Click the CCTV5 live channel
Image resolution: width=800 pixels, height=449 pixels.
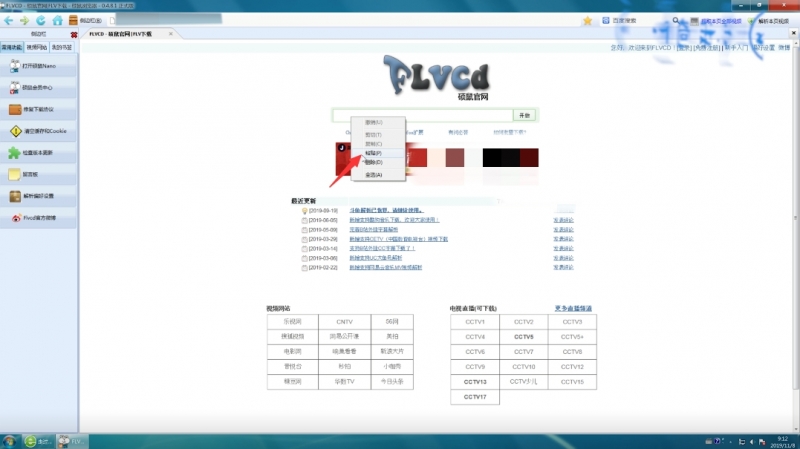click(x=523, y=337)
